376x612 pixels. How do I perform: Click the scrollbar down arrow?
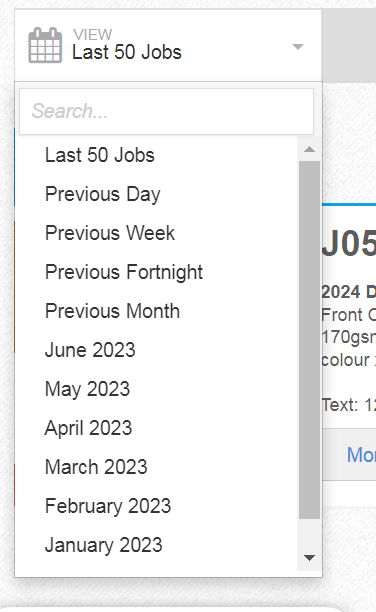(310, 558)
